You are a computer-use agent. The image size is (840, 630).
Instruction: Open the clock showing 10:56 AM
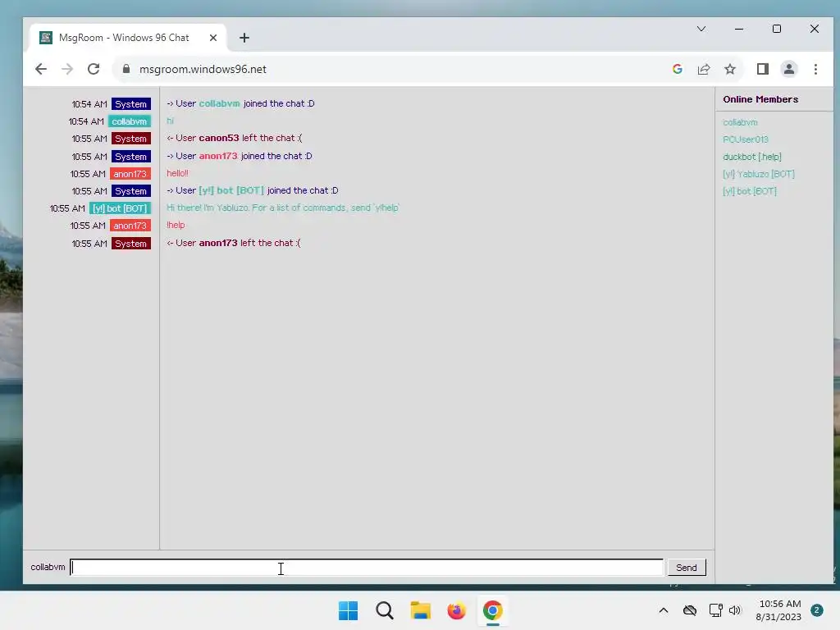pos(779,610)
